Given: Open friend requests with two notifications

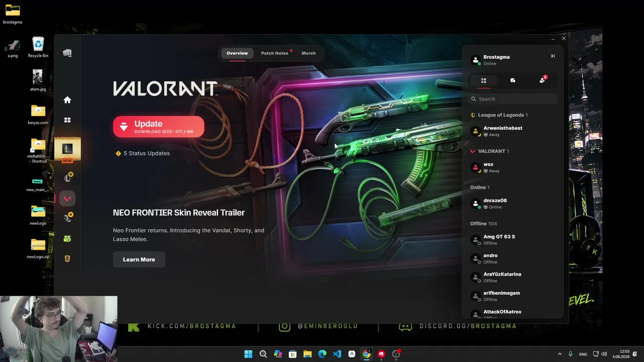Looking at the screenshot, I should [x=542, y=80].
